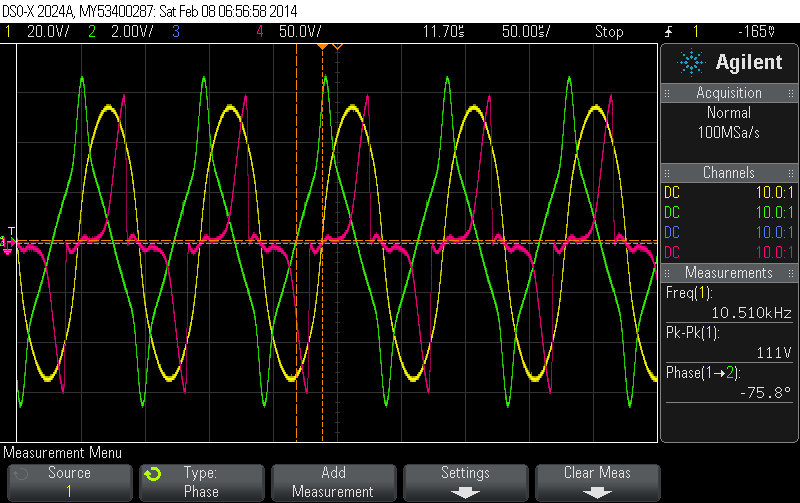Viewport: 800px width, 503px height.
Task: Select channel 4 scale 50.0V/
Action: tap(300, 32)
